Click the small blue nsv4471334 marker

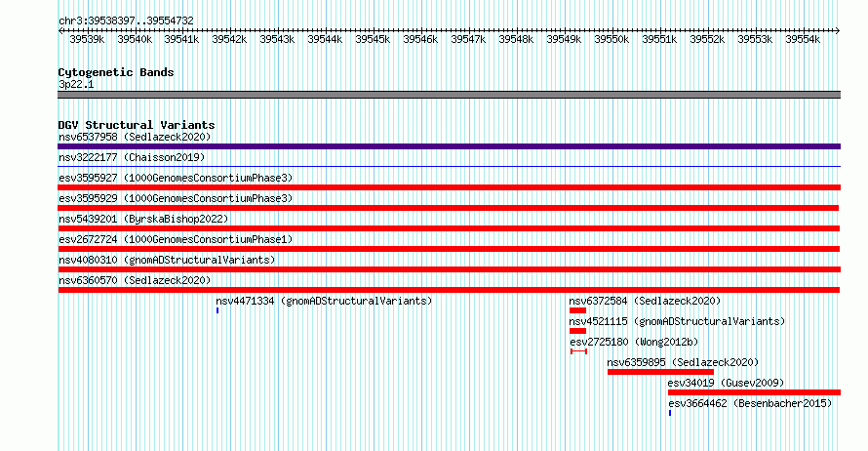pyautogui.click(x=217, y=310)
